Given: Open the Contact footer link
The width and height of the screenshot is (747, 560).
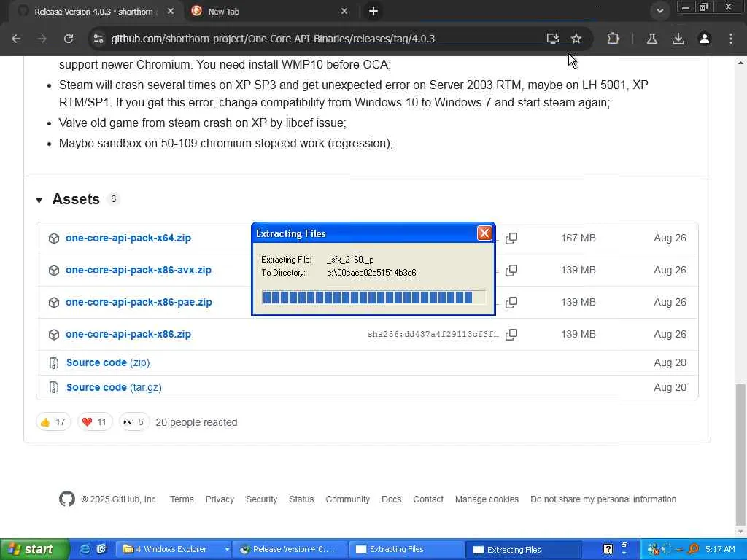Looking at the screenshot, I should [427, 499].
